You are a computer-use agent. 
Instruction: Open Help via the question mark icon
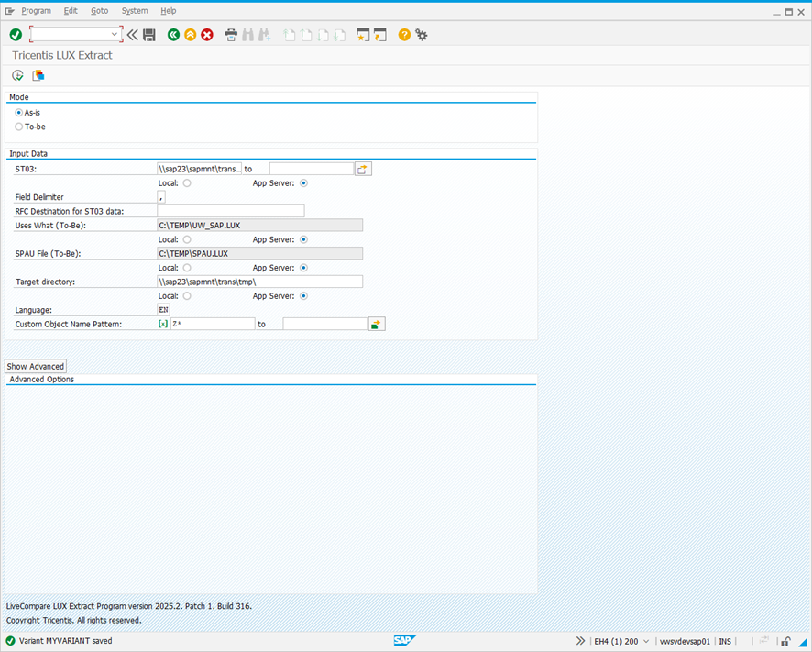tap(403, 34)
